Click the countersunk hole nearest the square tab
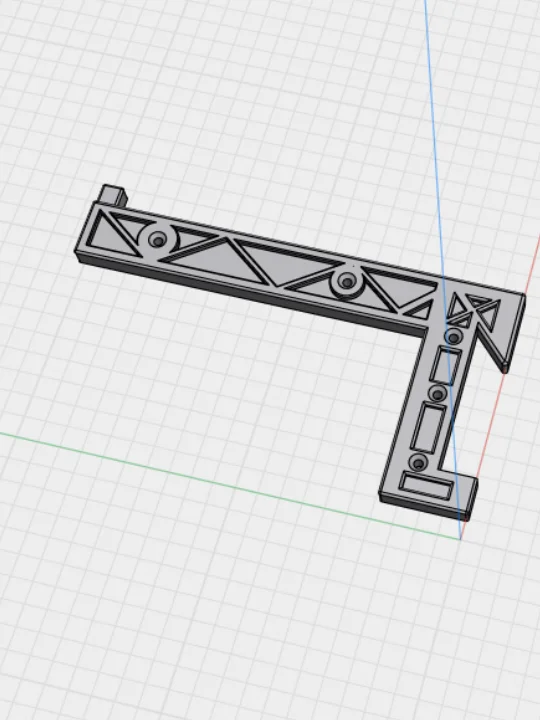Screen dimensions: 540x720 [158, 240]
